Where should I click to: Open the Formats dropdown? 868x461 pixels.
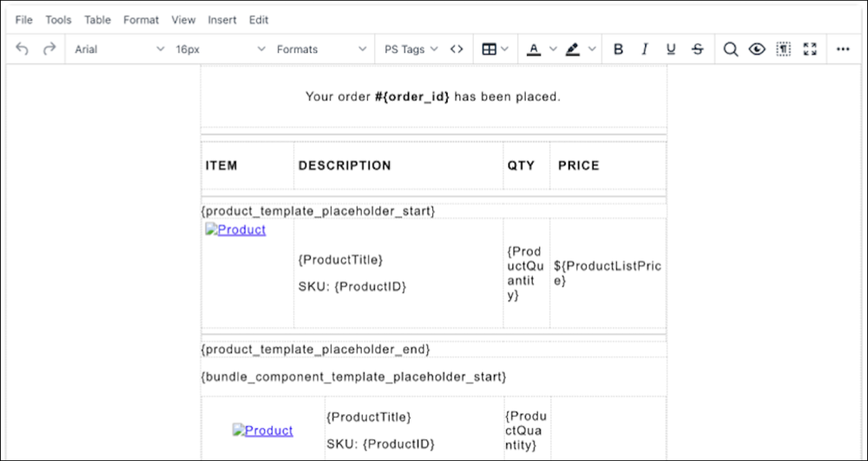point(322,49)
